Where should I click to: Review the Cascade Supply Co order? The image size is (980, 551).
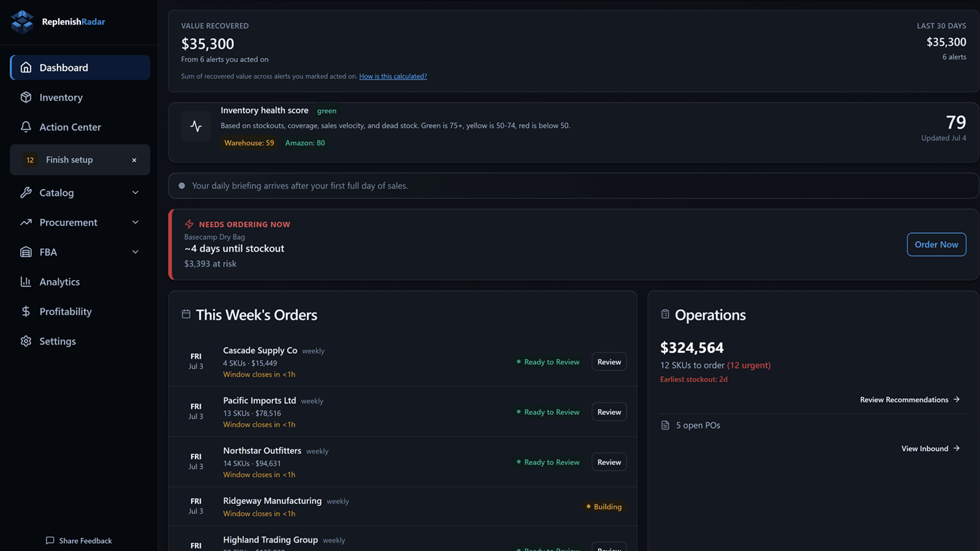pyautogui.click(x=609, y=362)
